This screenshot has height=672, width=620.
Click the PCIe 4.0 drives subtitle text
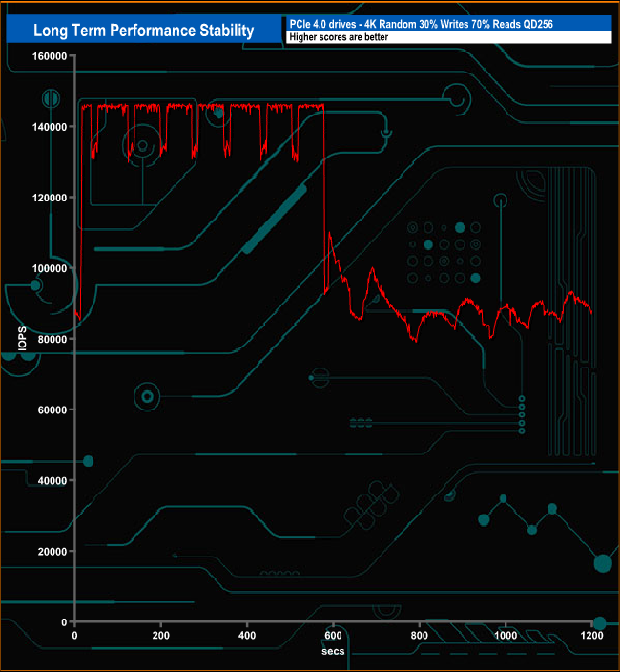(421, 24)
